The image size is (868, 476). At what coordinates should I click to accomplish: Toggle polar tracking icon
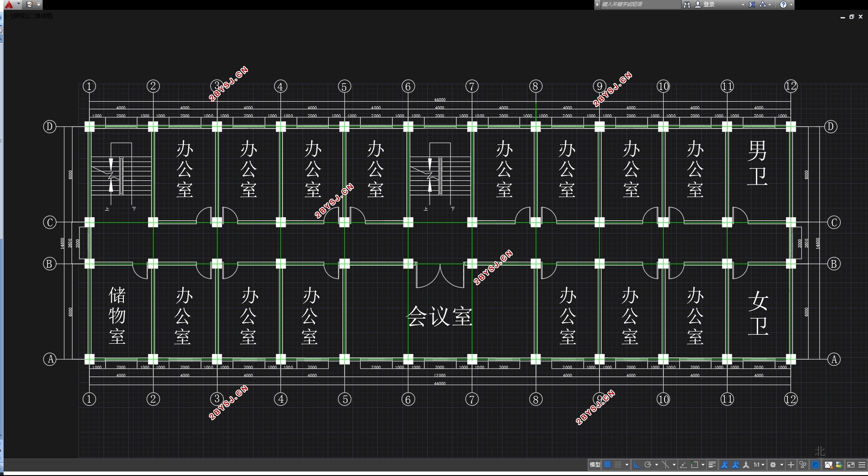pyautogui.click(x=648, y=465)
